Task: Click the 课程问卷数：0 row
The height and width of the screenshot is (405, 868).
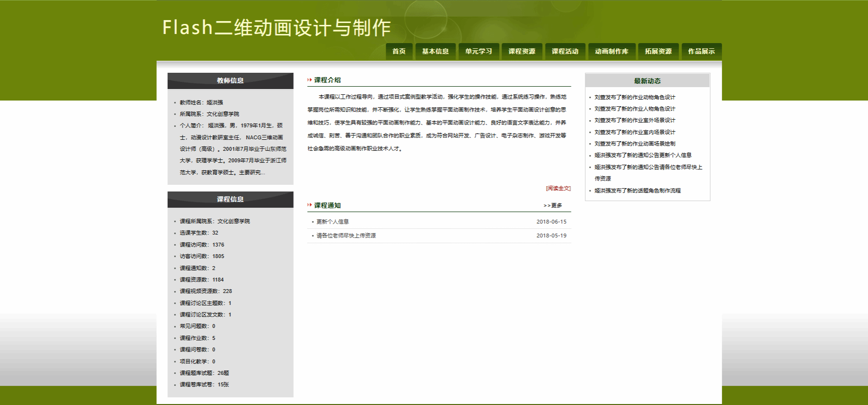Action: 197,349
